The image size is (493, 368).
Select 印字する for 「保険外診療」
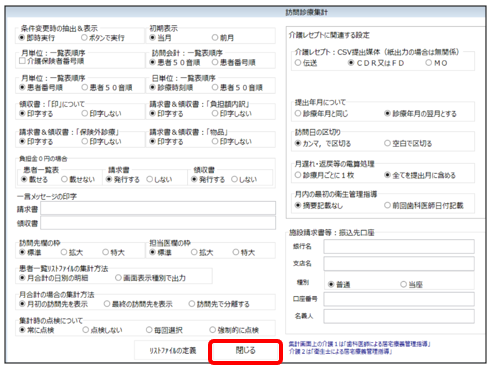[x=22, y=142]
